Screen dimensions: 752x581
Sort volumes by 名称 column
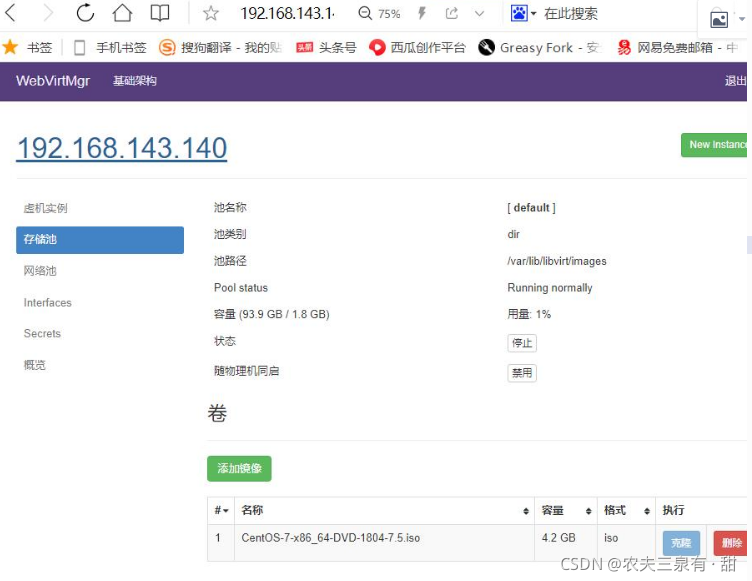coord(384,510)
